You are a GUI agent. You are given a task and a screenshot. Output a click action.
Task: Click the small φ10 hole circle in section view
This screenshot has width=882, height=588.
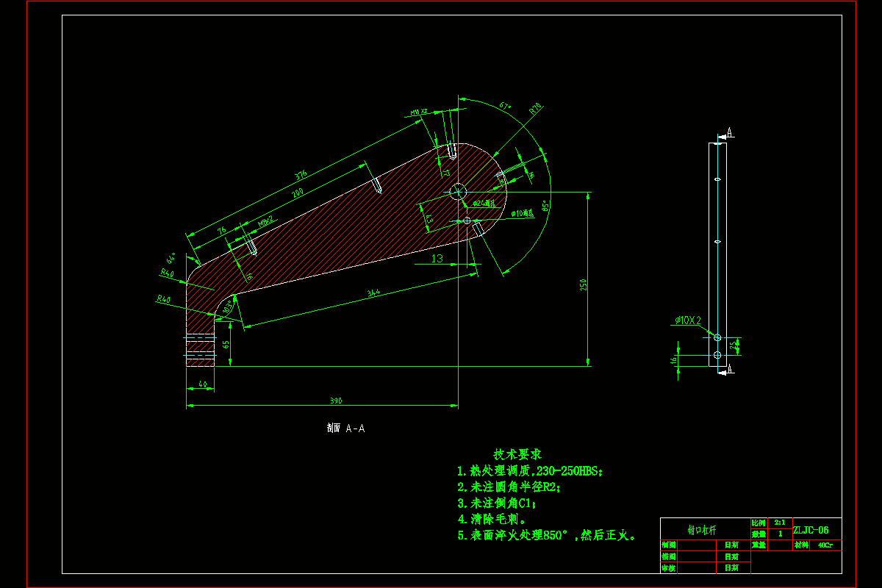tap(466, 220)
